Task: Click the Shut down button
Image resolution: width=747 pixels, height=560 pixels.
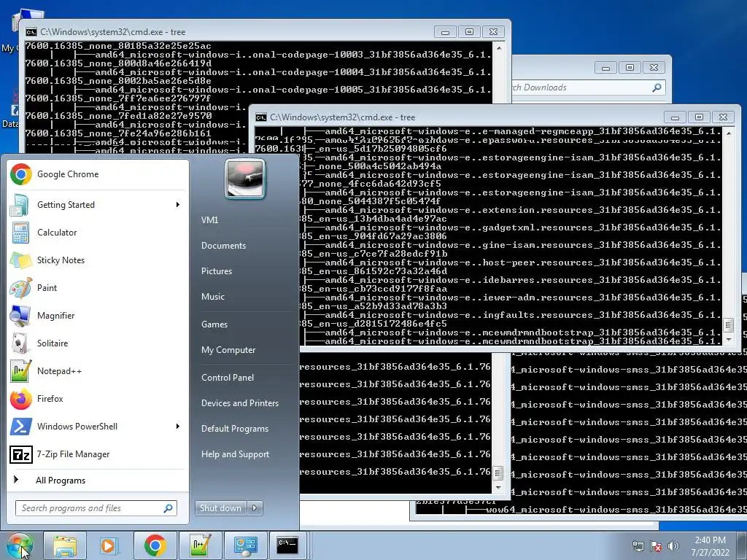Action: point(220,508)
